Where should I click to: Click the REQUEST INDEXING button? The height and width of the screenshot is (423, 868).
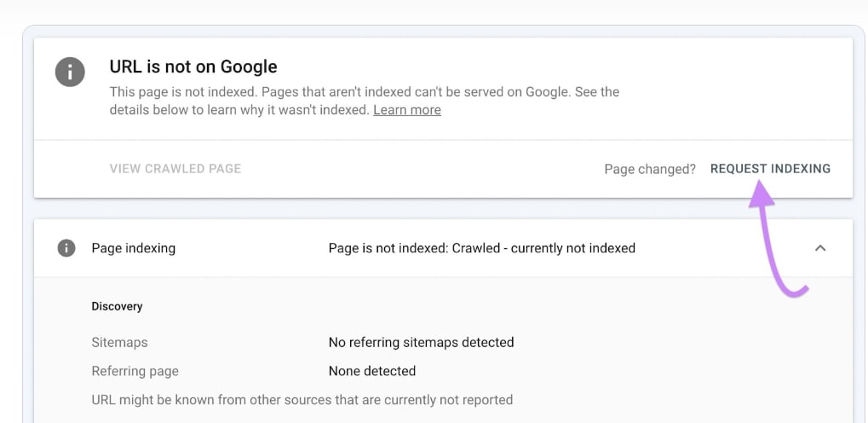[x=770, y=169]
